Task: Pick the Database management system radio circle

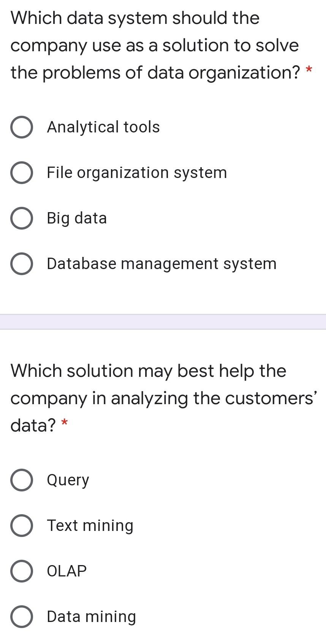Action: (x=21, y=264)
